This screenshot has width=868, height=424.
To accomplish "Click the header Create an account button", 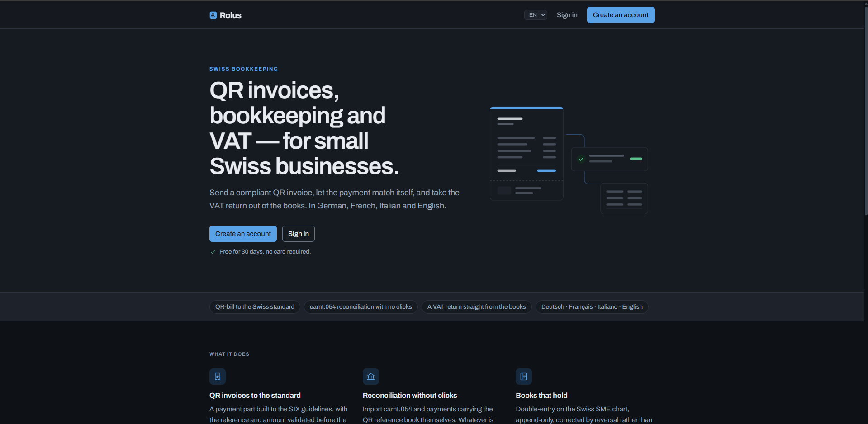I will point(621,15).
